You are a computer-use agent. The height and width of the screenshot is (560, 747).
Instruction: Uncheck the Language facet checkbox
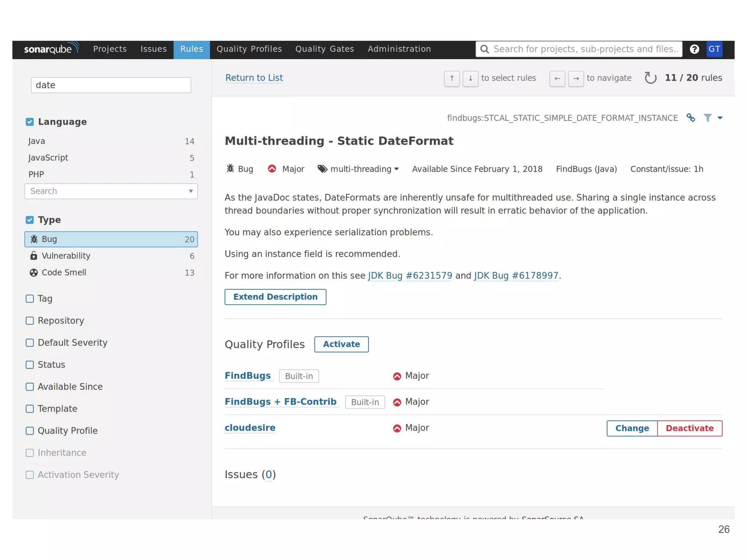point(30,122)
